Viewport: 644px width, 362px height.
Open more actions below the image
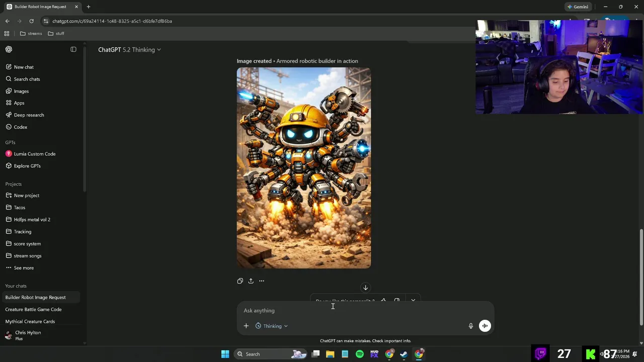262,281
